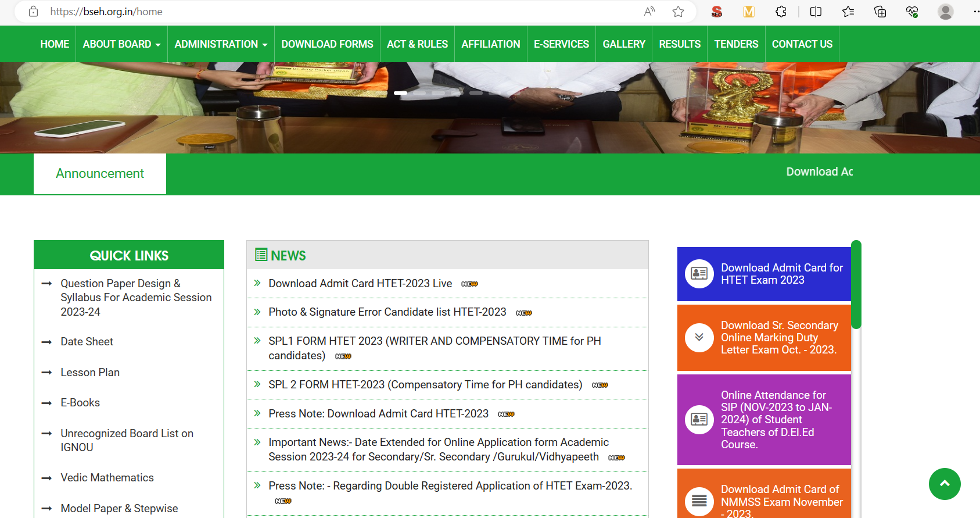980x518 pixels.
Task: Click the scrolling Download announcement text
Action: (819, 172)
